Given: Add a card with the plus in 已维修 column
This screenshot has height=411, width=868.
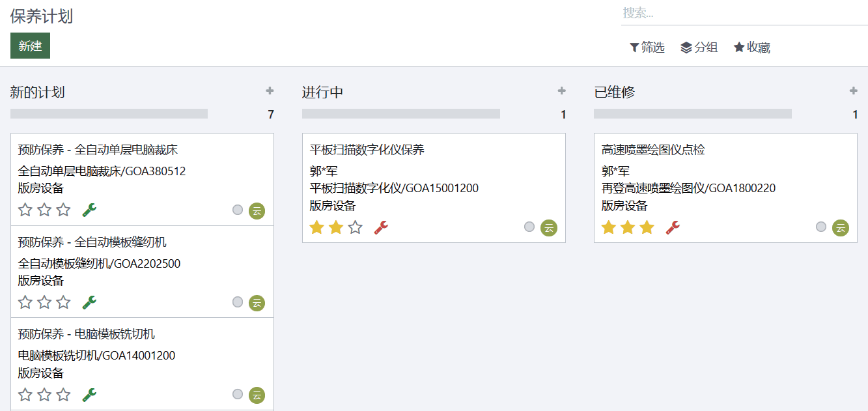Looking at the screenshot, I should (853, 91).
